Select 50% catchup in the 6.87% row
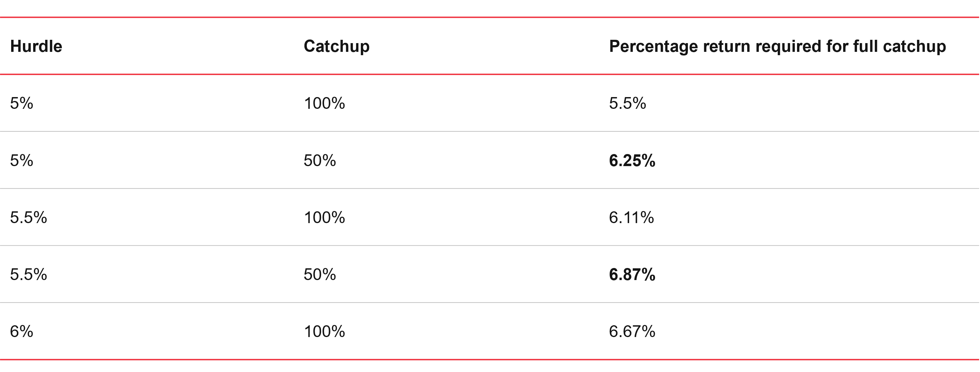The width and height of the screenshot is (980, 372). [x=320, y=275]
